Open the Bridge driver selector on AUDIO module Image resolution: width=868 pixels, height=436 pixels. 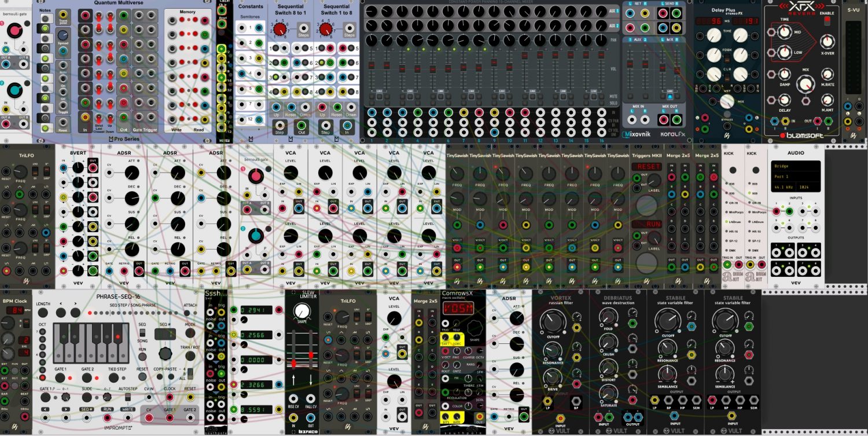point(796,166)
